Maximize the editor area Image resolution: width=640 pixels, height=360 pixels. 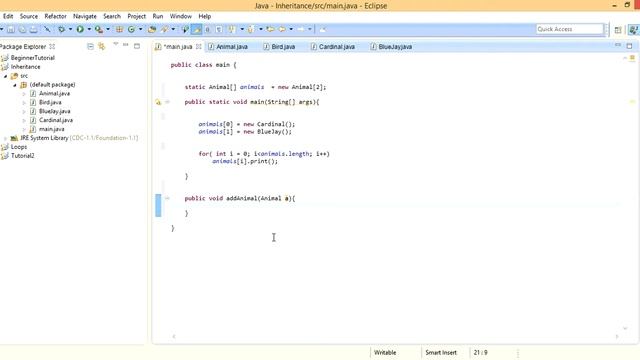coord(629,46)
